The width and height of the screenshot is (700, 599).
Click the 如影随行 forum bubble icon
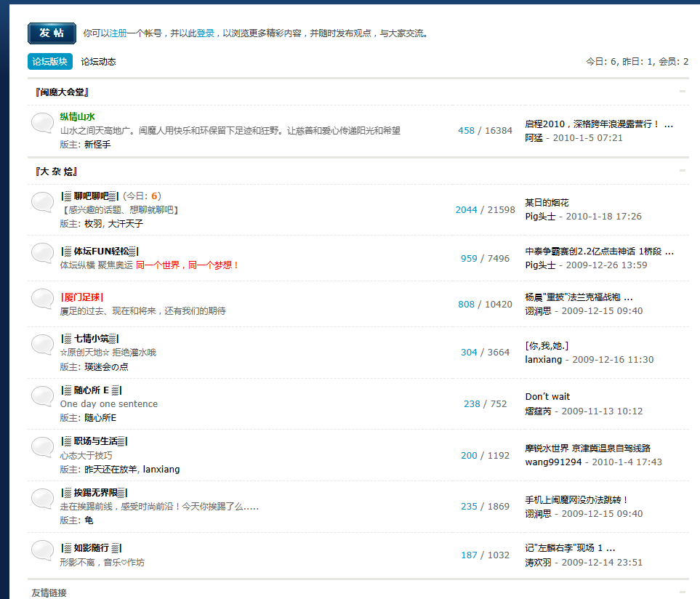tap(42, 551)
